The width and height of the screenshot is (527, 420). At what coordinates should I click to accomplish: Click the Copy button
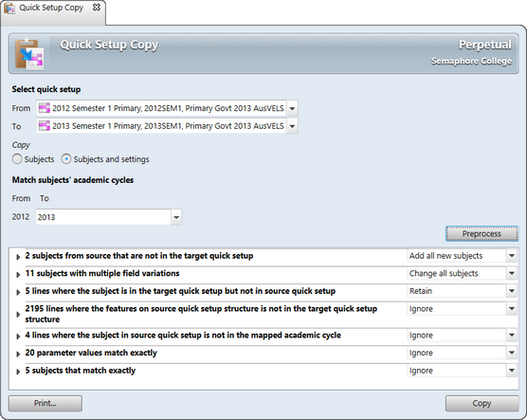(482, 403)
